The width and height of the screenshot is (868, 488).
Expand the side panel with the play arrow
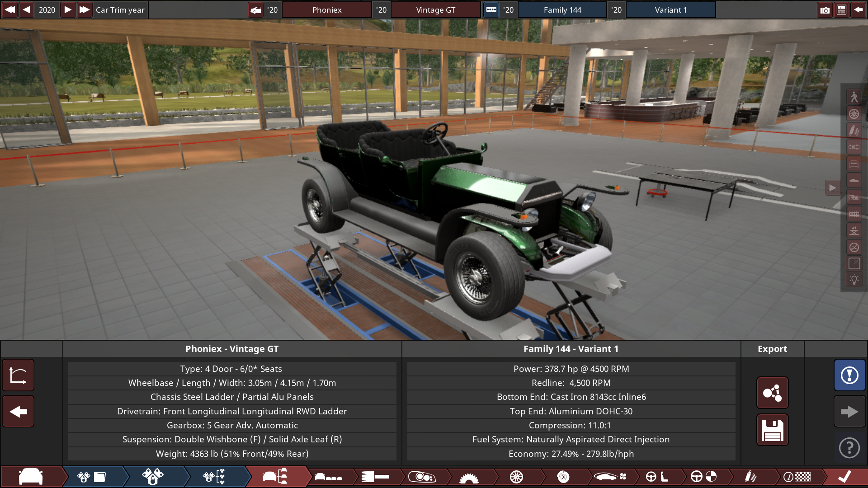coord(832,188)
